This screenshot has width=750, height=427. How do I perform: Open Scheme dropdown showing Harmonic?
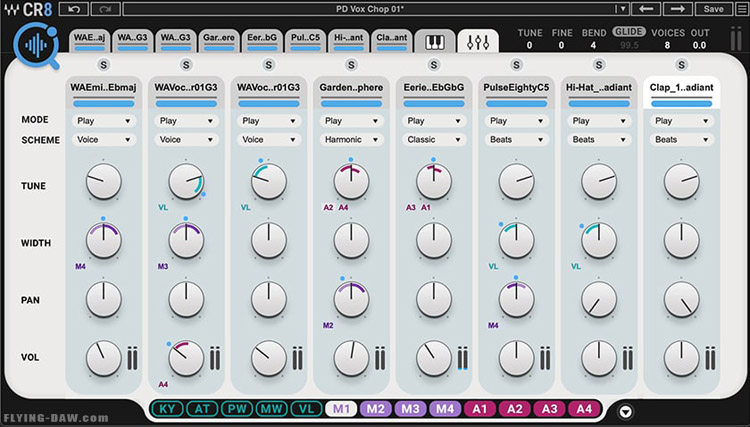351,140
